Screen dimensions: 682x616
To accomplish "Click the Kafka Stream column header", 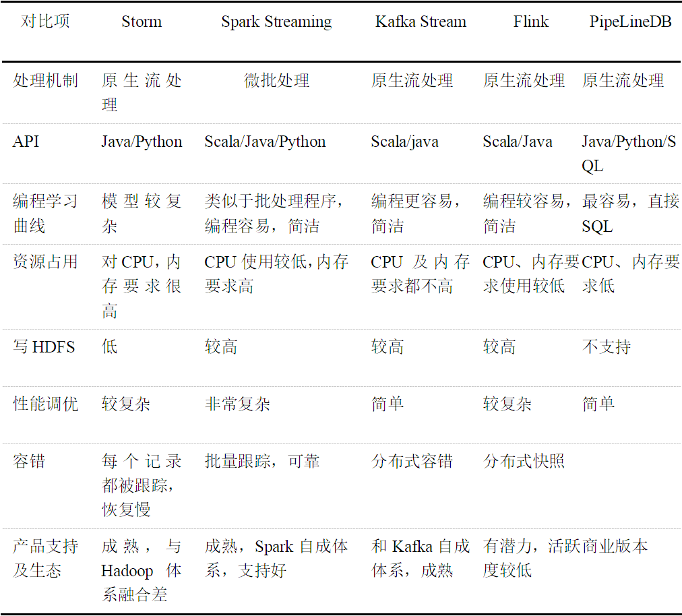I will coord(421,22).
